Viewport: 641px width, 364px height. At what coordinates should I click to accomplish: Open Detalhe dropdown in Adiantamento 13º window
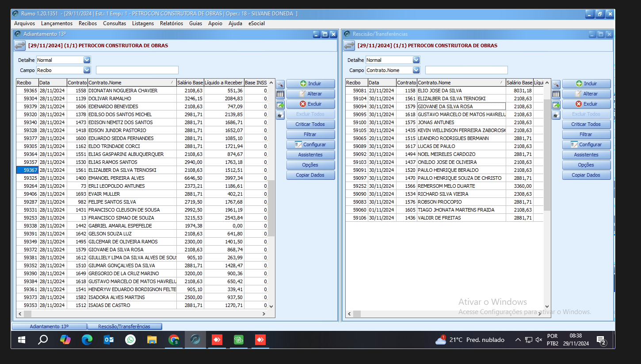click(87, 60)
